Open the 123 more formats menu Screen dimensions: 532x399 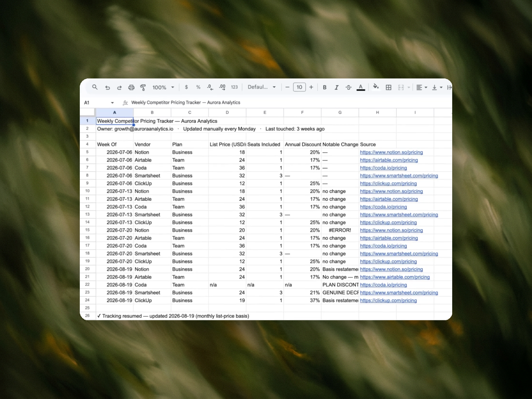coord(234,87)
